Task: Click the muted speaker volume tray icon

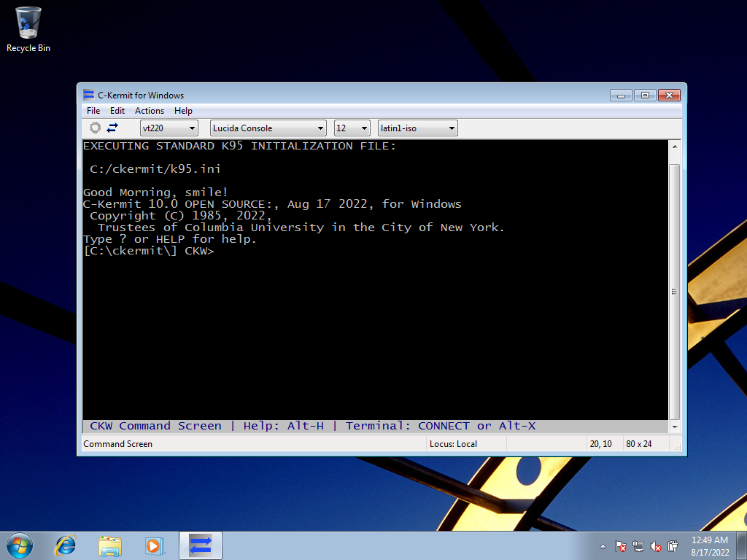Action: (656, 546)
